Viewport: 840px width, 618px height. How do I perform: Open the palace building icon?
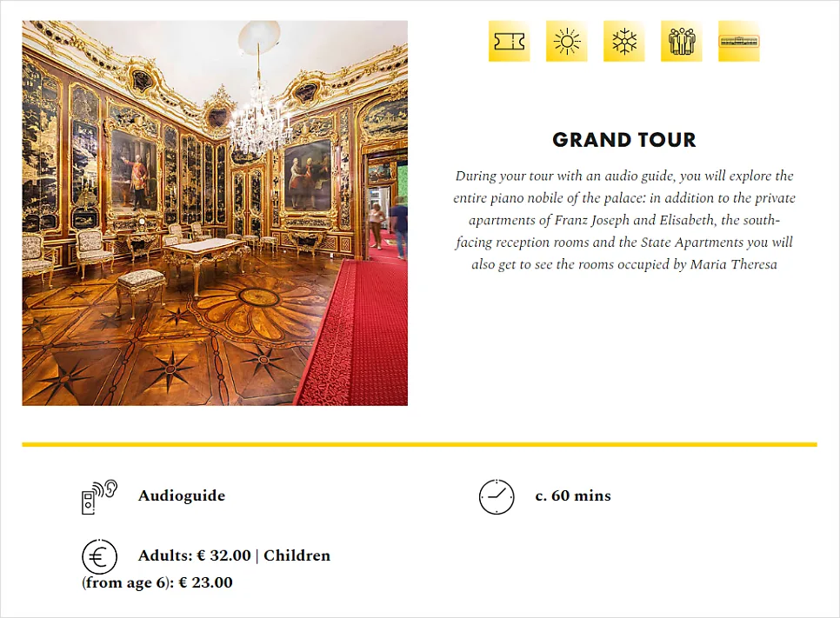[739, 42]
